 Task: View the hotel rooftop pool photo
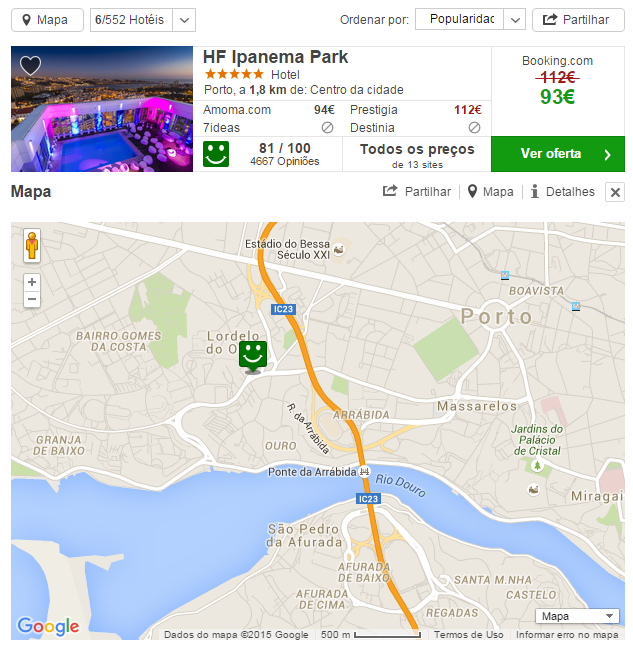coord(102,109)
